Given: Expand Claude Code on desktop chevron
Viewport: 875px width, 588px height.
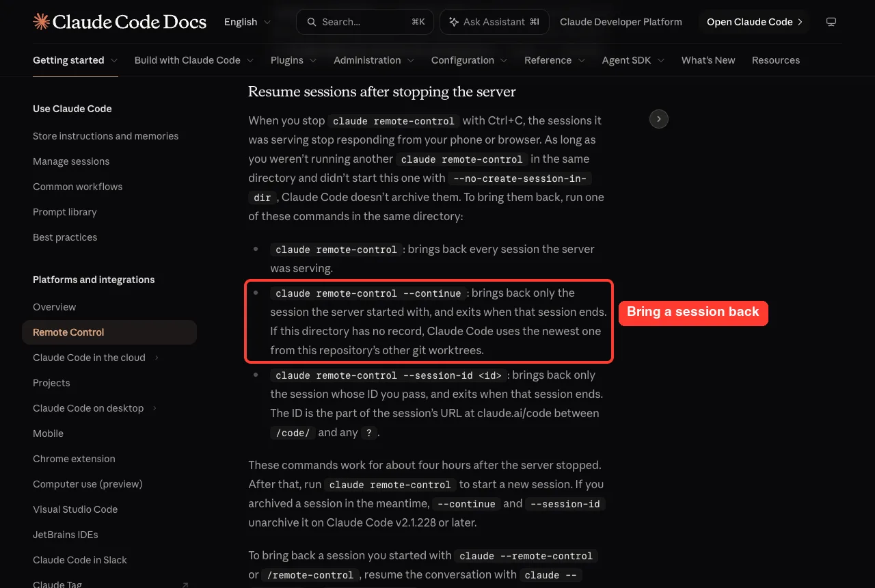Looking at the screenshot, I should point(154,408).
